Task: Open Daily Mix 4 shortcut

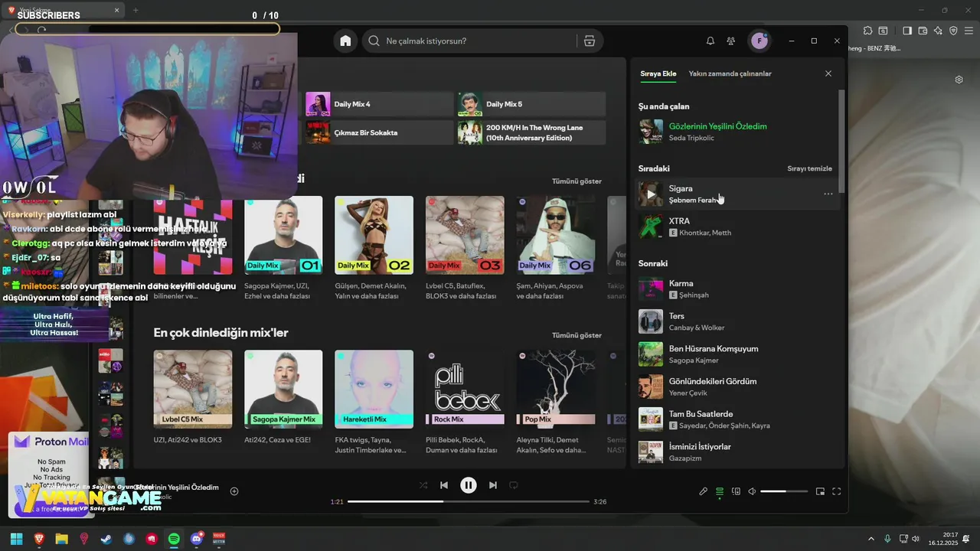Action: pyautogui.click(x=380, y=104)
